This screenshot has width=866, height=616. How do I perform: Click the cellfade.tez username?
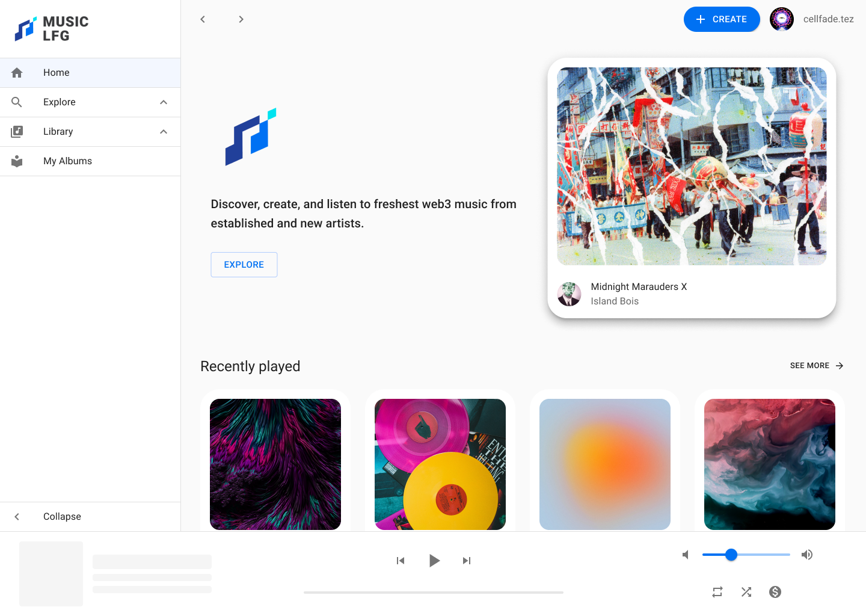(x=829, y=19)
